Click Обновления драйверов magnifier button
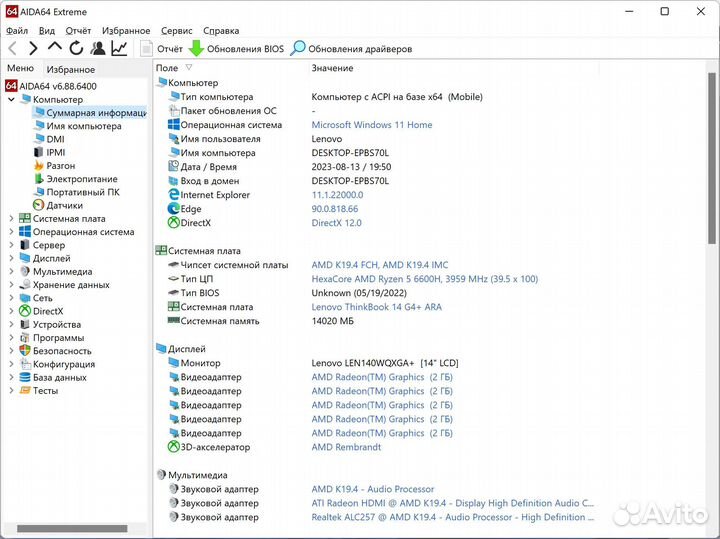The image size is (720, 539). tap(298, 49)
